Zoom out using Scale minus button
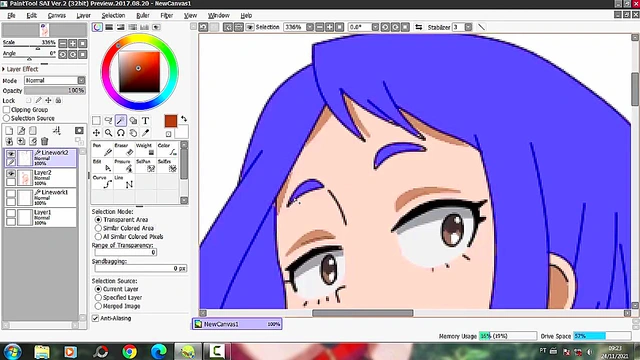The image size is (640, 360). pos(62,43)
